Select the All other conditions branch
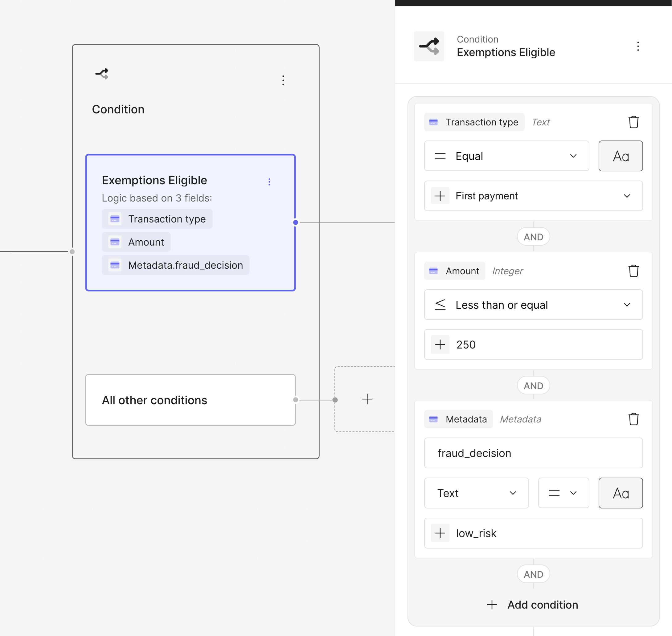The image size is (672, 636). click(190, 400)
